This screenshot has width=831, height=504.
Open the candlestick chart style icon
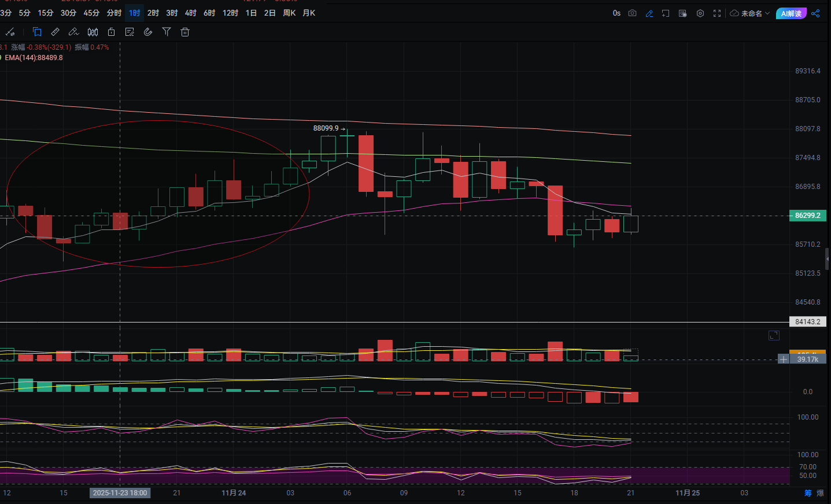93,32
